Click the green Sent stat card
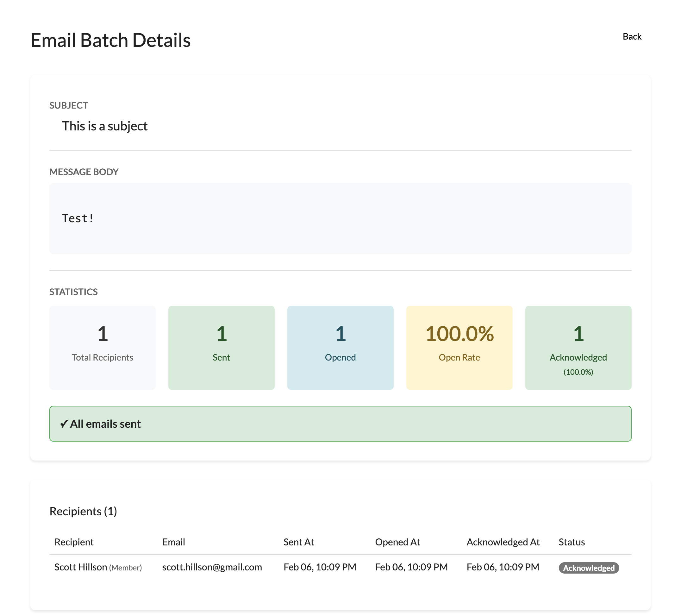The image size is (681, 616). tap(221, 348)
